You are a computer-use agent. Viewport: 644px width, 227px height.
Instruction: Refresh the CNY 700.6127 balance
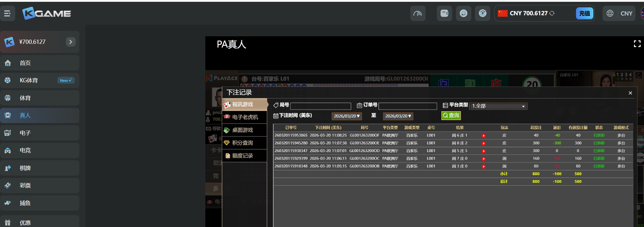click(x=552, y=13)
